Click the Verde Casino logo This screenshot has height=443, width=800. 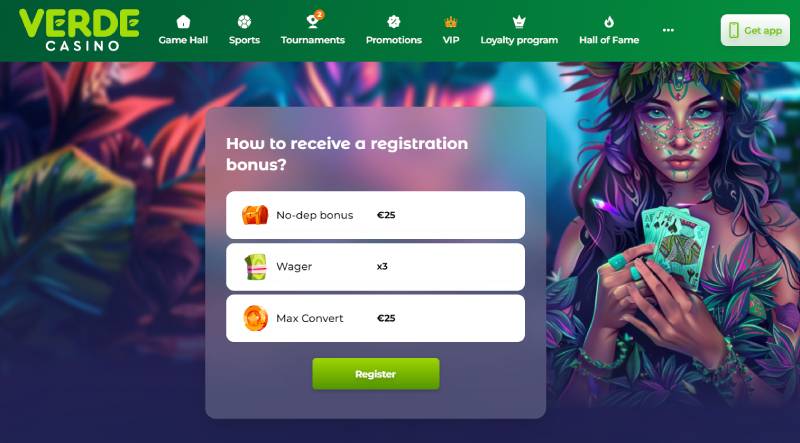[x=79, y=30]
